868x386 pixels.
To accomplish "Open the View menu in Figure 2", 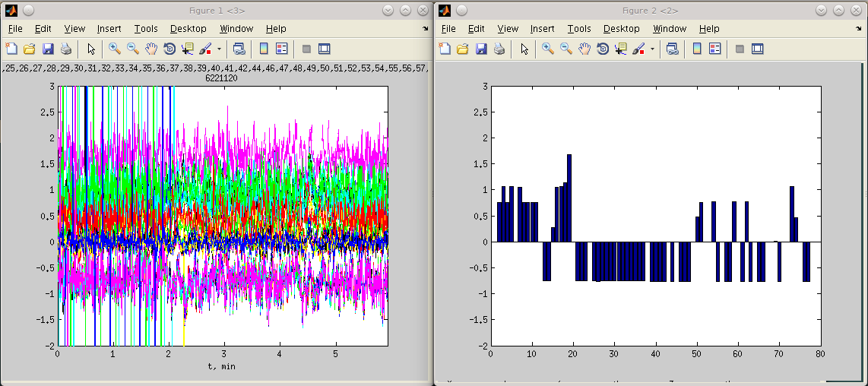I will pos(508,29).
